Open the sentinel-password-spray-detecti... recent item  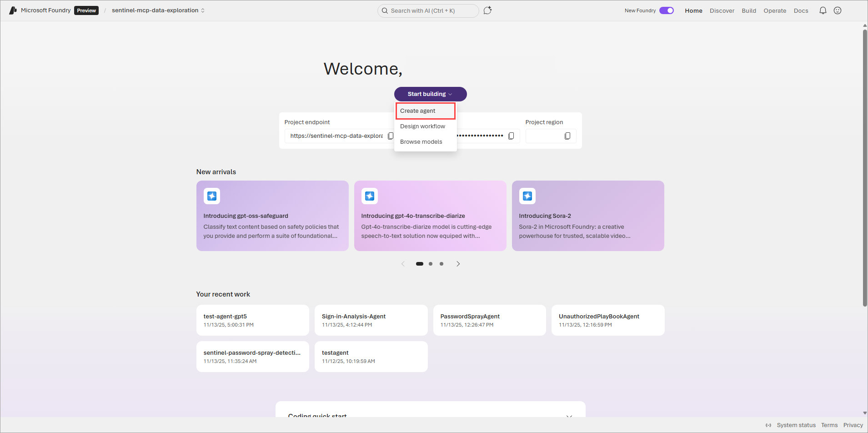tap(253, 357)
